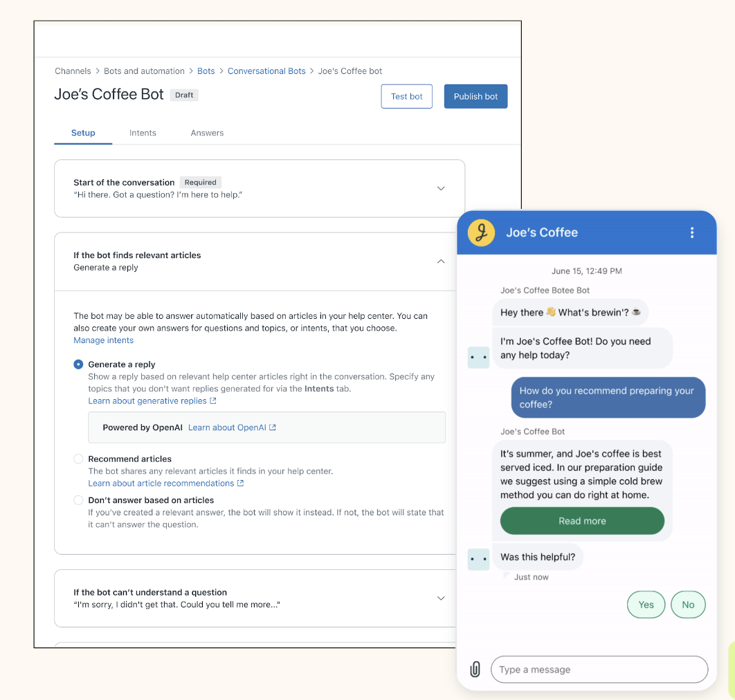Click the bot avatar beside 'Was this helpful?'

[x=479, y=559]
